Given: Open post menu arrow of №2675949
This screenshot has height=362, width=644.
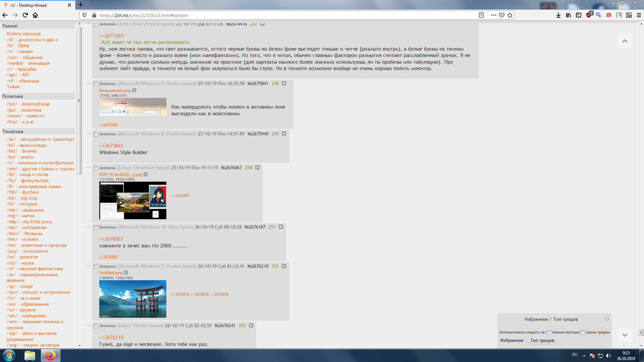Looking at the screenshot, I should 284,134.
